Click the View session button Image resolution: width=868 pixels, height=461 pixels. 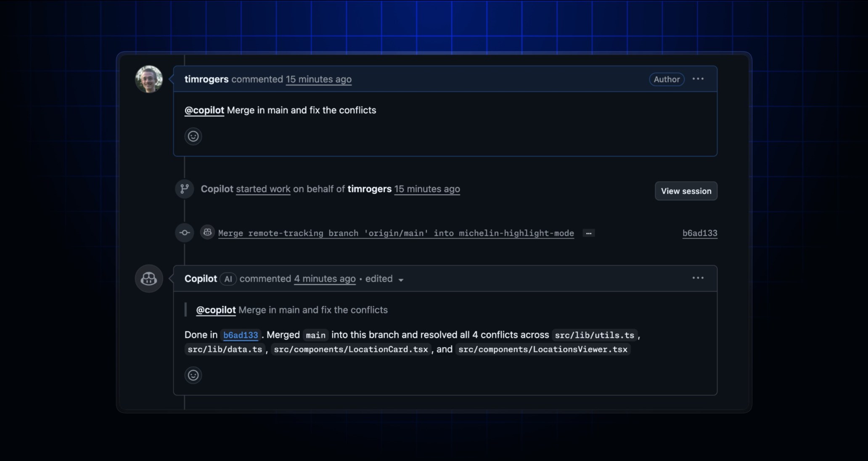tap(685, 191)
